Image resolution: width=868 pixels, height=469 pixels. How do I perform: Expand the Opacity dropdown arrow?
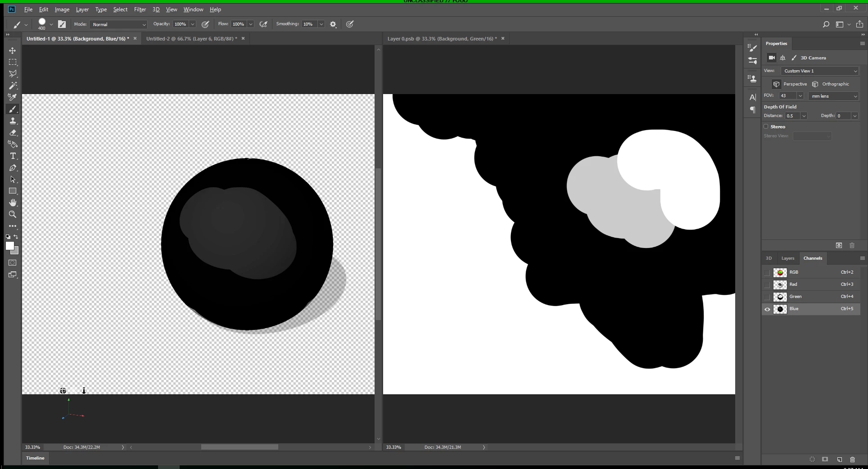(193, 24)
